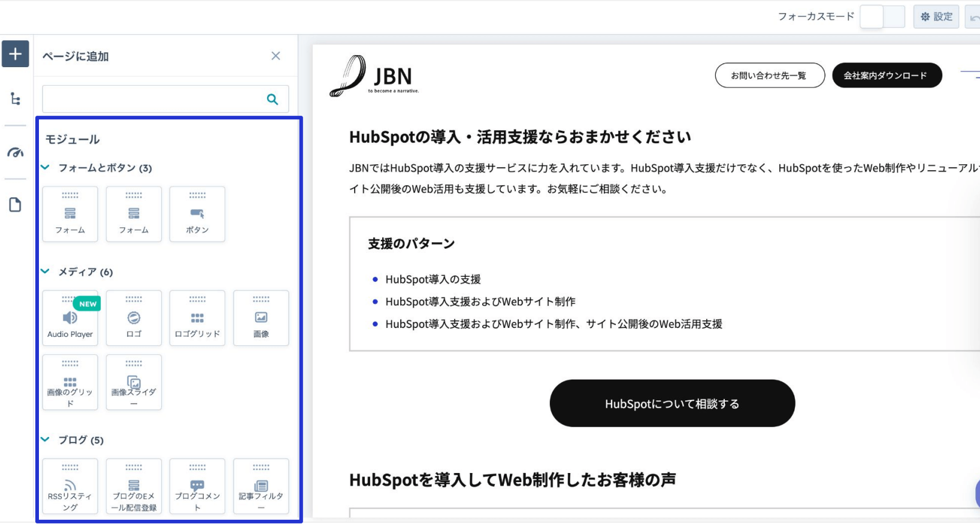Click heading HubSpotの導入・活用支援ならおまかせください
Viewport: 980px width, 524px height.
coord(520,137)
